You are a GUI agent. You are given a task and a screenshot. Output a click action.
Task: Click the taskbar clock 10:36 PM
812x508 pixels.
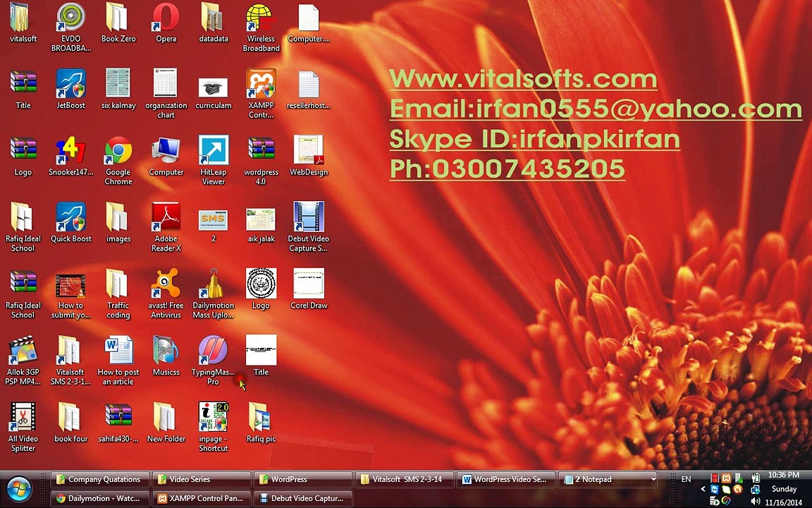(784, 475)
